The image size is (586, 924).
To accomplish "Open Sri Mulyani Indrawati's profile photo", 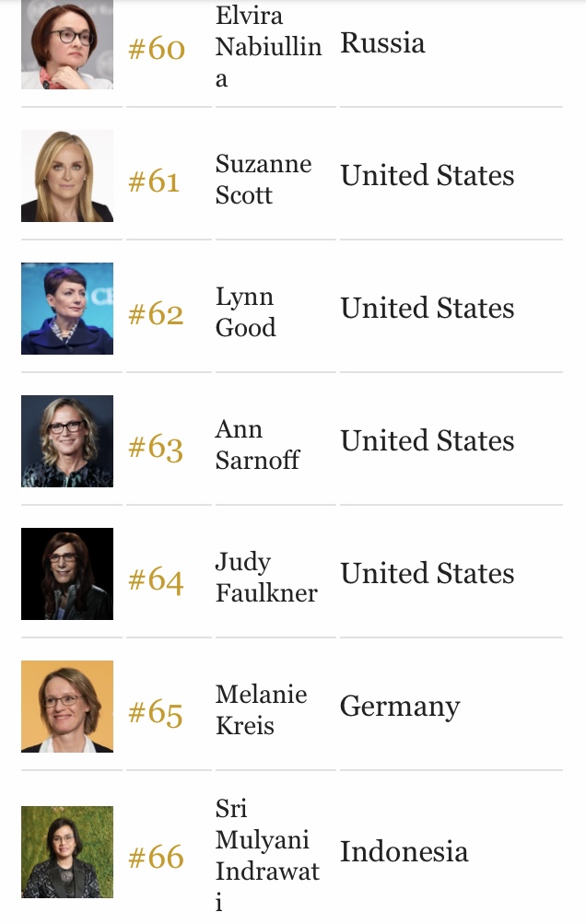I will click(x=67, y=852).
